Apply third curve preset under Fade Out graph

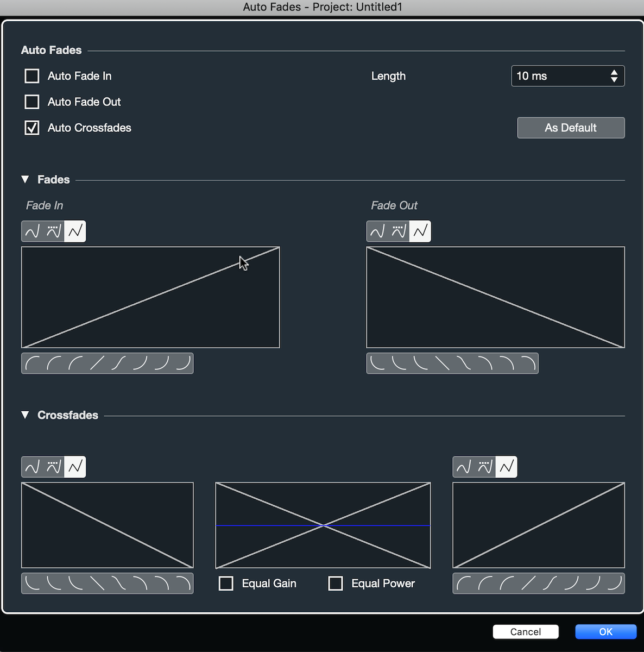(420, 363)
